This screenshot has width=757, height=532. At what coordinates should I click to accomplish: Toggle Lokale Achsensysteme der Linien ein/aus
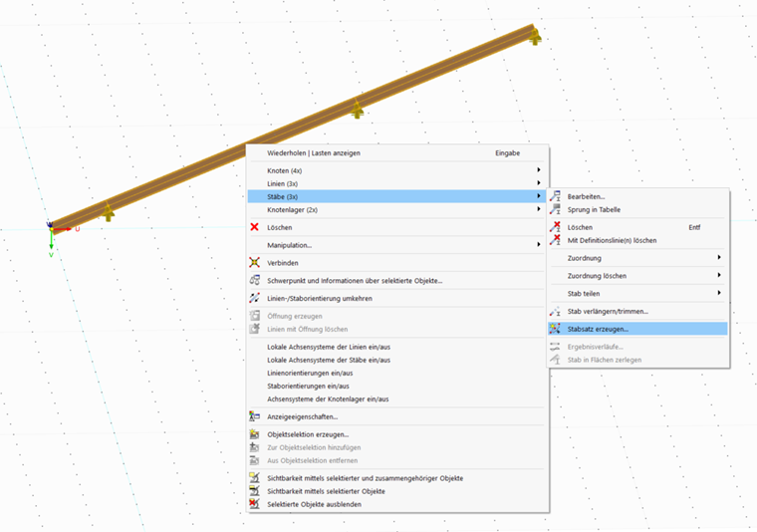coord(397,347)
